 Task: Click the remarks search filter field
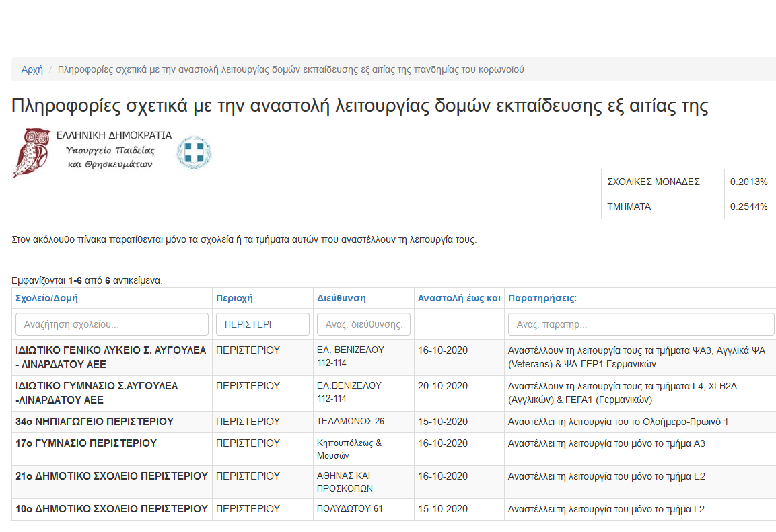tap(641, 324)
